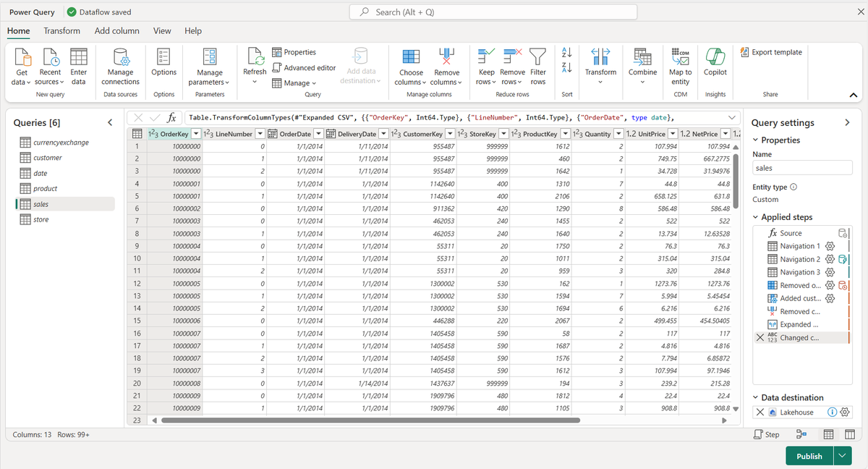Select the Source applied step

click(791, 233)
